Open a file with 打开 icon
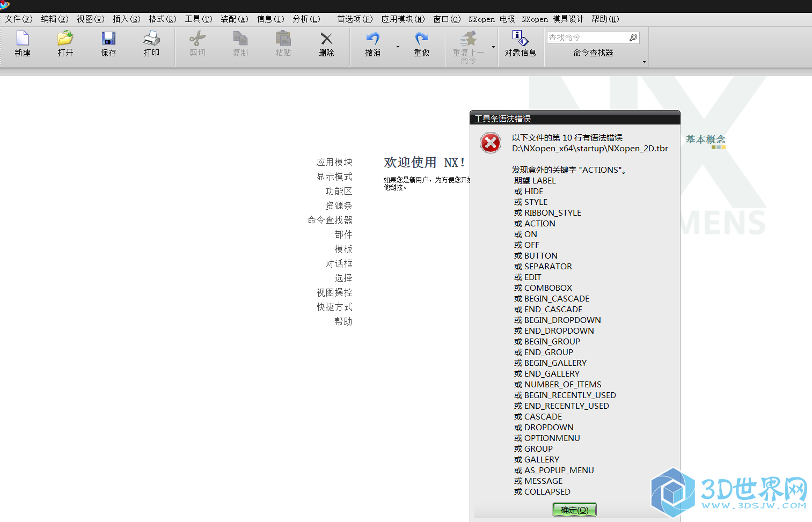The image size is (812, 522). 65,39
